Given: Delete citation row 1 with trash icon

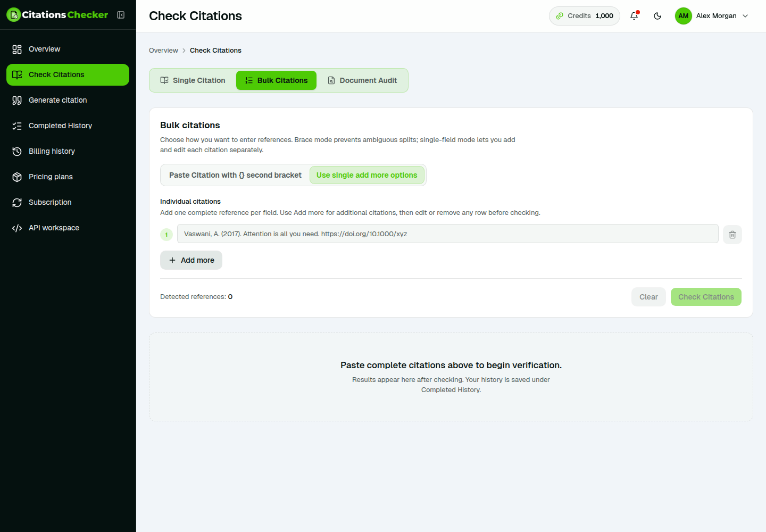Looking at the screenshot, I should (732, 234).
